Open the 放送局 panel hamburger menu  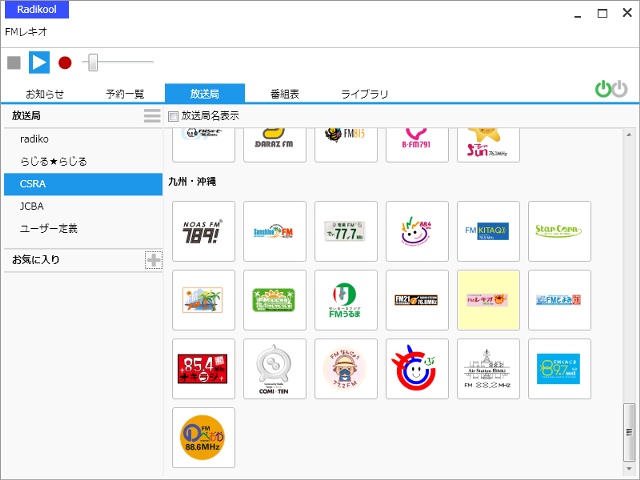pyautogui.click(x=152, y=116)
